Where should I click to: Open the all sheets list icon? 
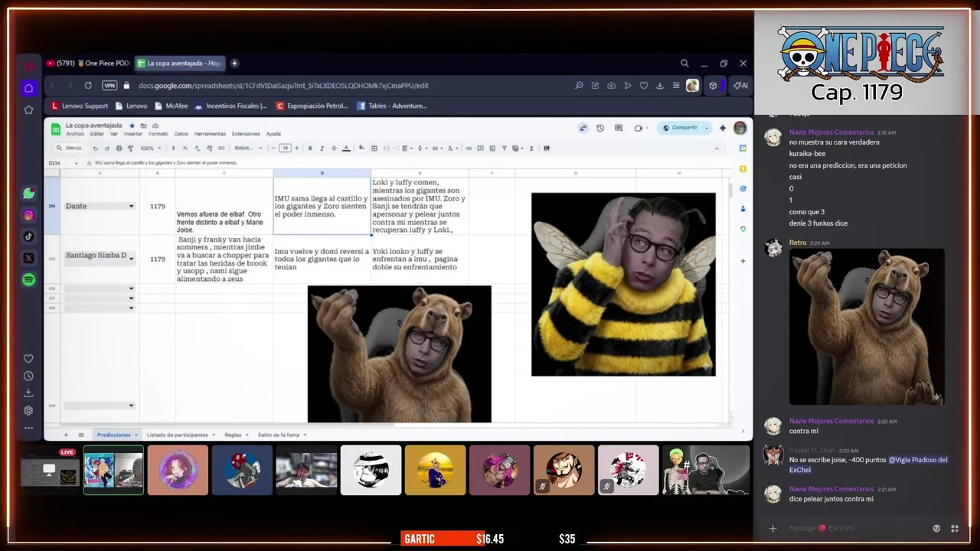tap(80, 435)
